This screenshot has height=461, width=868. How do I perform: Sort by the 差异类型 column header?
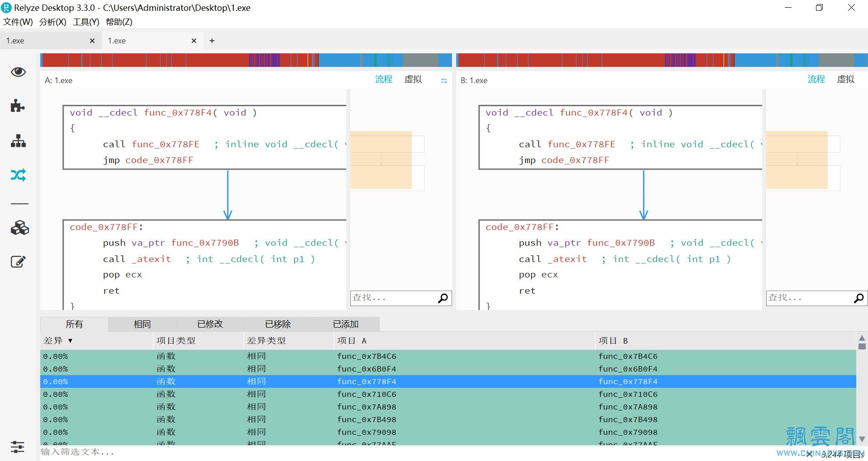coord(288,341)
